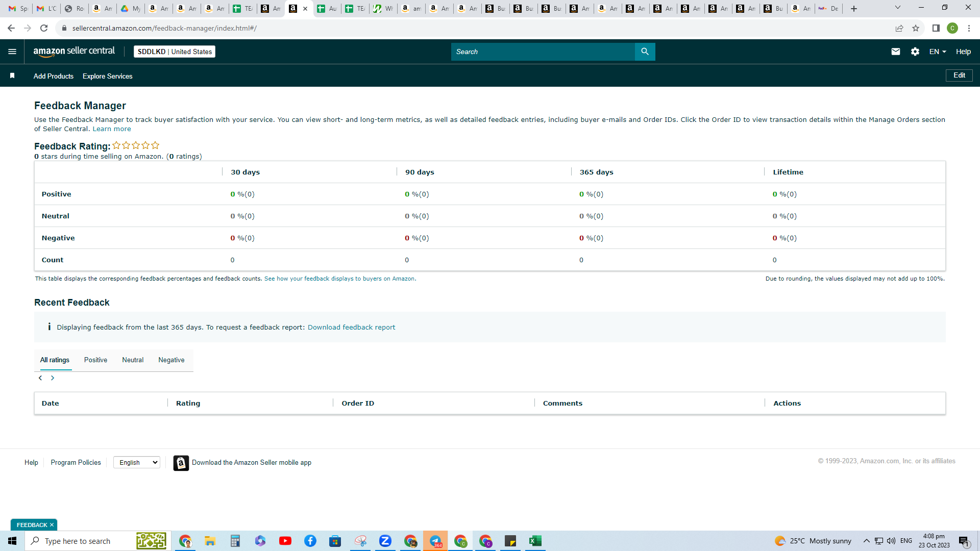Show hidden system tray icons

pos(866,541)
